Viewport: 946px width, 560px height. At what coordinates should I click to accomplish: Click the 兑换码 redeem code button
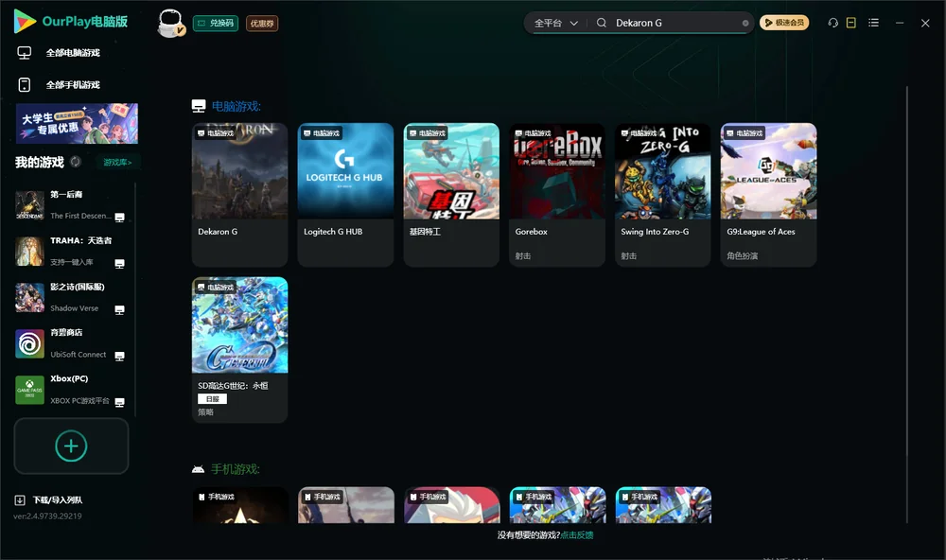pos(216,23)
